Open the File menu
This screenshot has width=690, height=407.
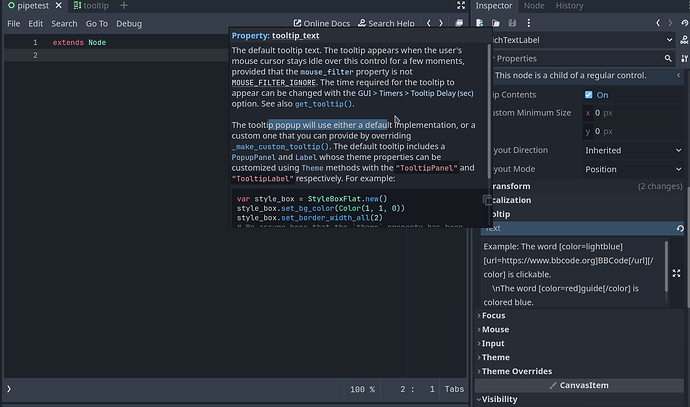click(x=14, y=24)
